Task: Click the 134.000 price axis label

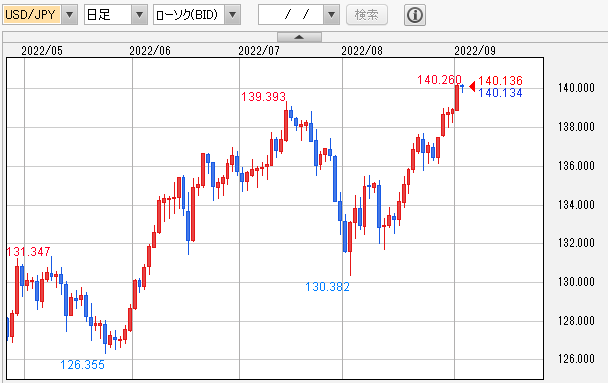Action: 576,205
